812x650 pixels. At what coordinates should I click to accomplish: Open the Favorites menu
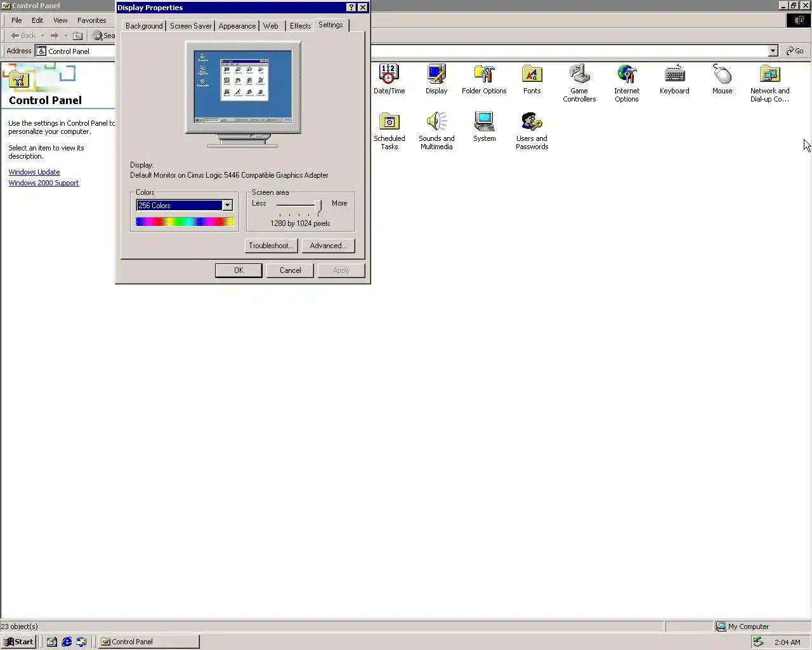pyautogui.click(x=92, y=20)
